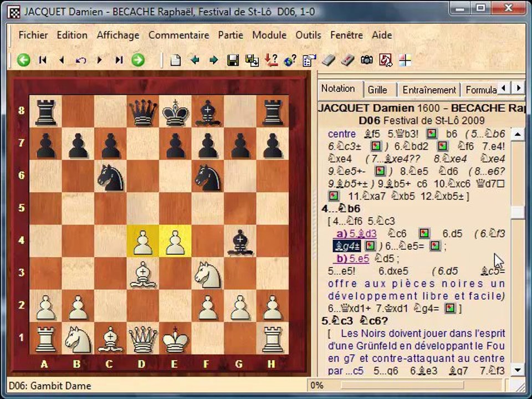Step forward one move

click(99, 60)
